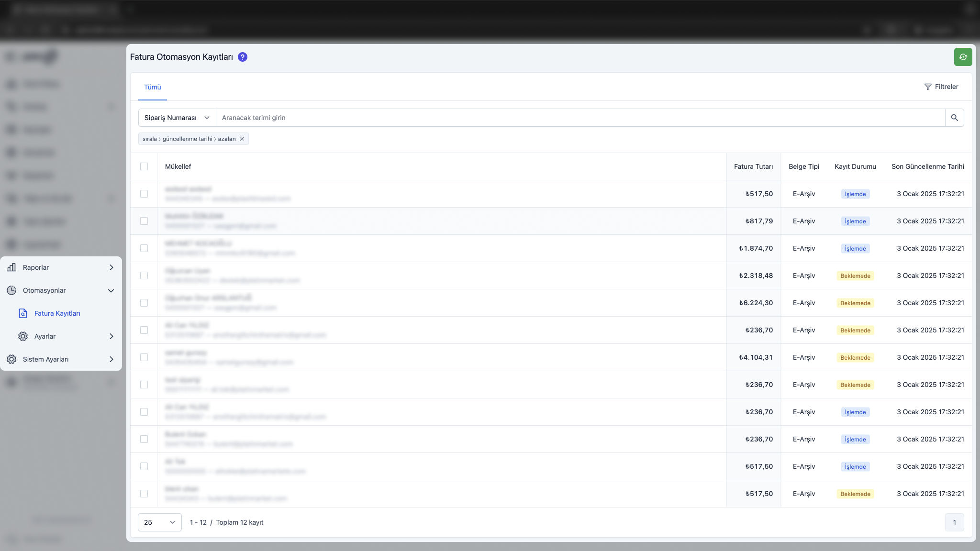The width and height of the screenshot is (980, 551).
Task: Open the 25 per-page size dropdown
Action: pos(160,522)
